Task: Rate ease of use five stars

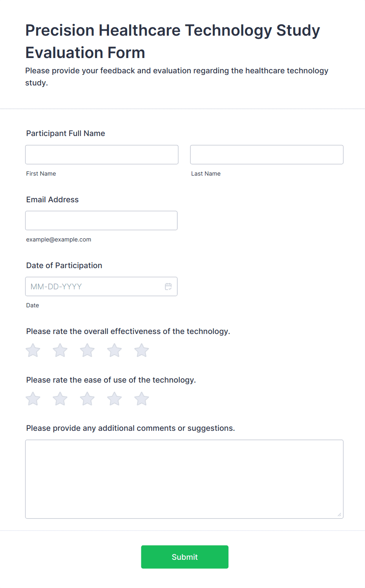Action: pos(142,399)
